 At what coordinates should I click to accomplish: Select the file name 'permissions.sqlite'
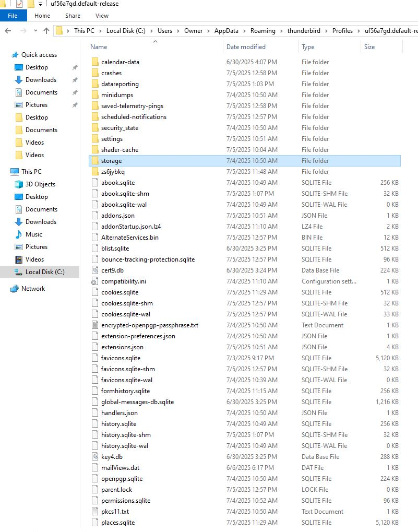point(126,501)
